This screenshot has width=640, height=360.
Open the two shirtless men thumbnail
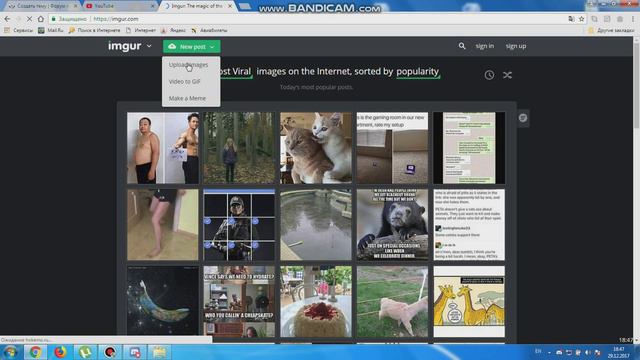pyautogui.click(x=162, y=148)
